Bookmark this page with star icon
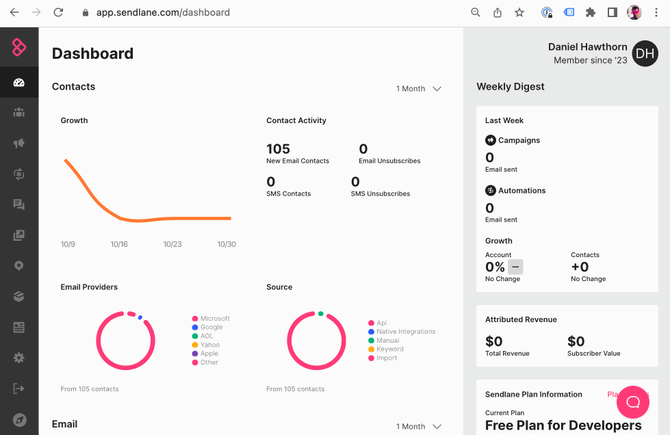This screenshot has height=435, width=670. (519, 12)
